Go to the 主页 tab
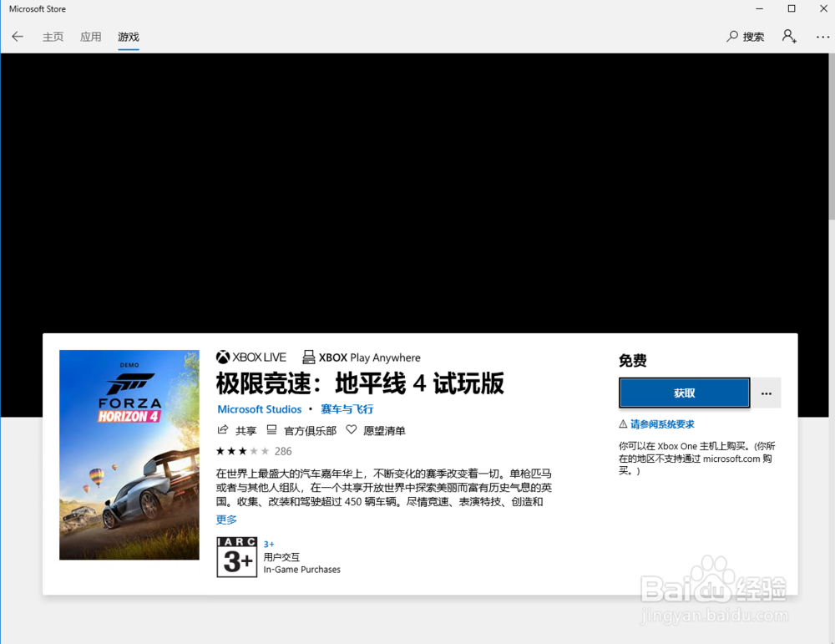835x644 pixels. 53,37
